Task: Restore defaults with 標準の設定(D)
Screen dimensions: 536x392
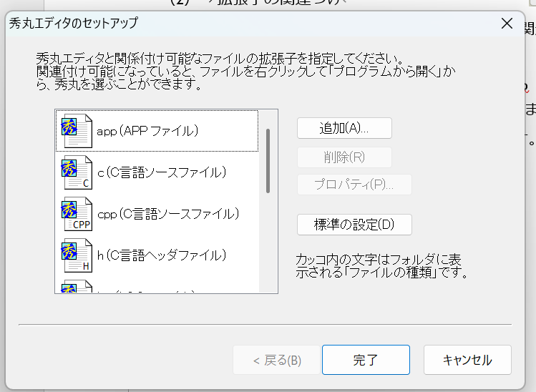Action: click(354, 224)
